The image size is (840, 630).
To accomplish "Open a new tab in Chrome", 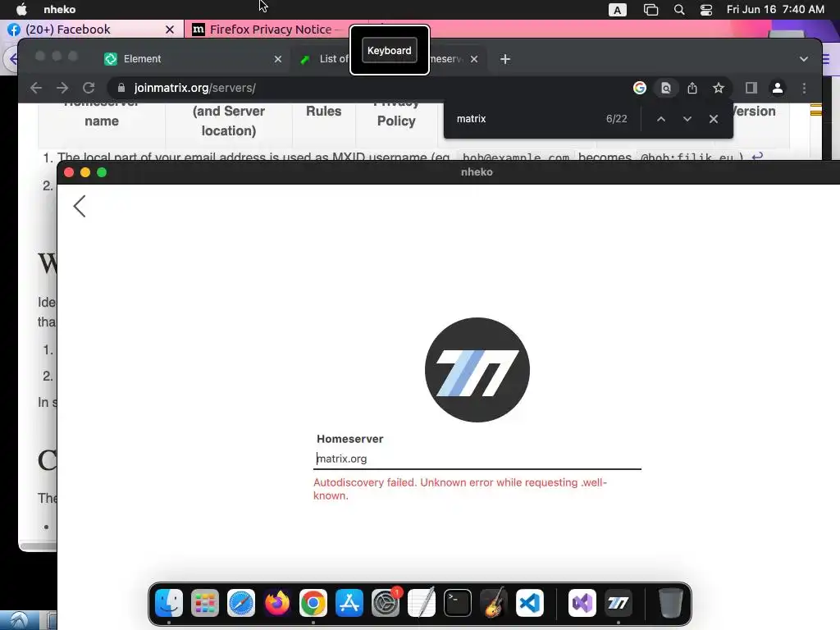I will [x=505, y=59].
